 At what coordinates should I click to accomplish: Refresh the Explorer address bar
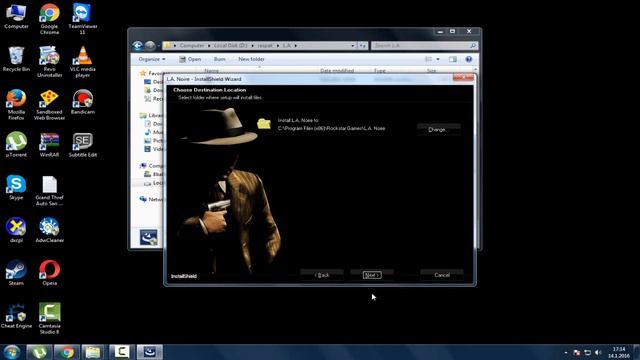pos(363,46)
